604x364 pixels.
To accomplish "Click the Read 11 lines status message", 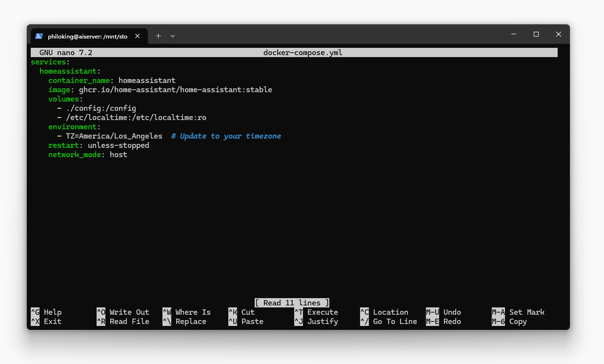I will coord(292,303).
